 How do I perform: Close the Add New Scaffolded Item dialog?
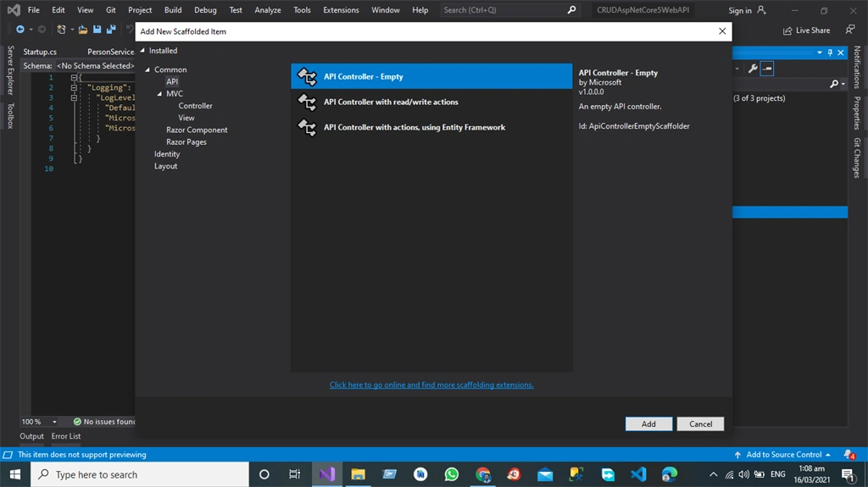tap(722, 31)
